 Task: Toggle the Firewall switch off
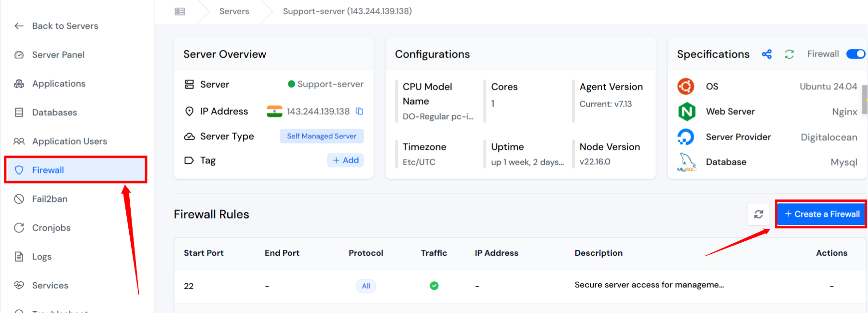(x=856, y=54)
